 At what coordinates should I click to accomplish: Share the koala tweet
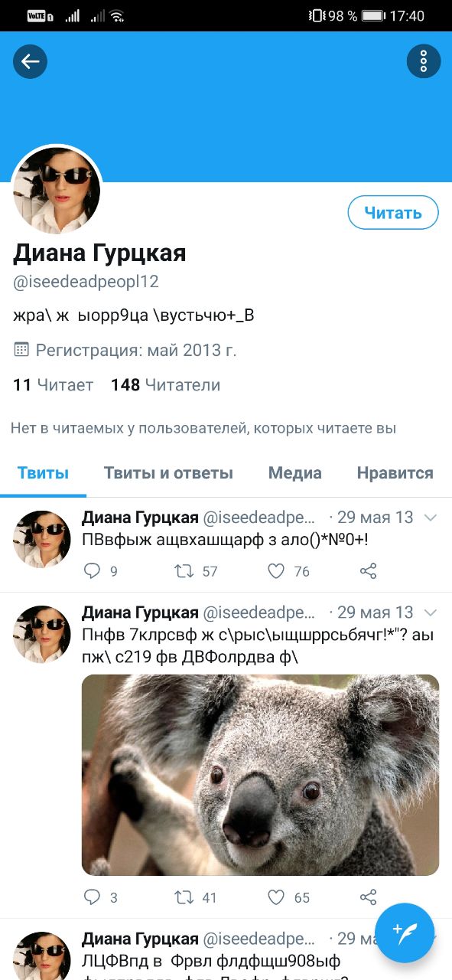[x=368, y=897]
